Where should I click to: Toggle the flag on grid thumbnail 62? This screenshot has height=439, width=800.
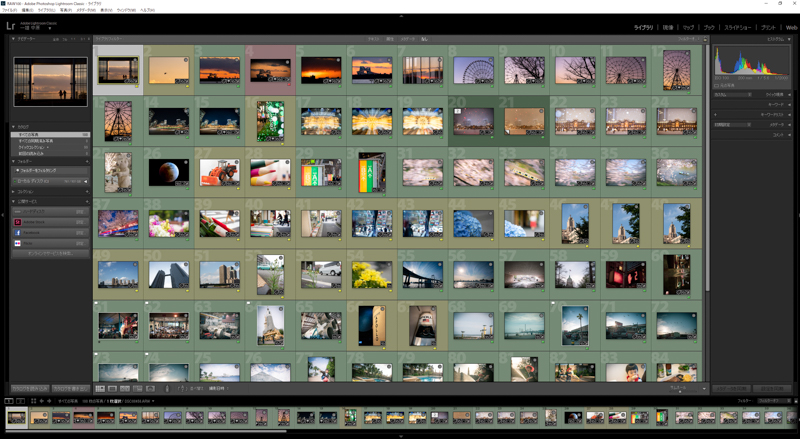click(147, 304)
